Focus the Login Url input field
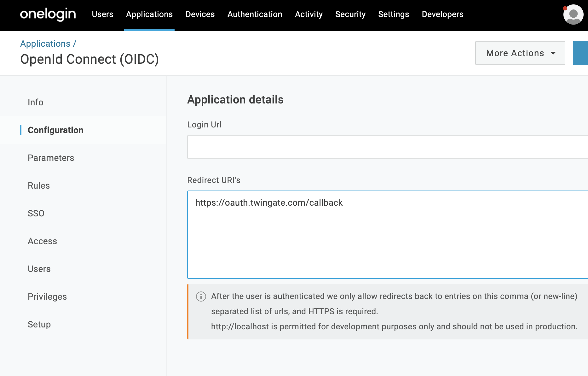This screenshot has height=376, width=588. coord(388,147)
